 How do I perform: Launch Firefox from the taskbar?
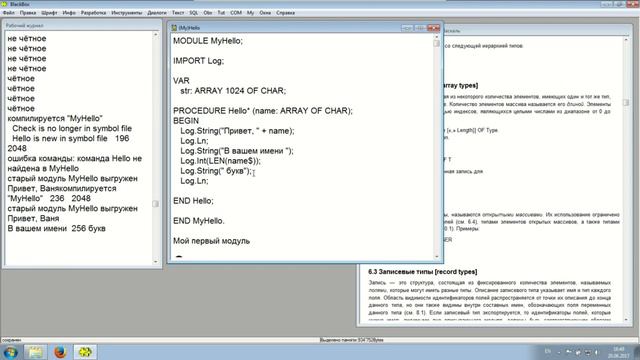[x=60, y=352]
